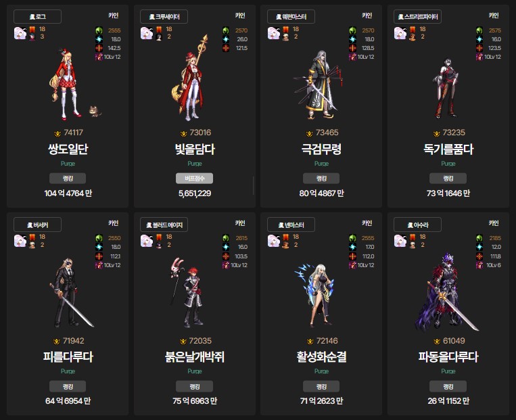Click the orange banner icon on 붉은날개박쥐 card

click(x=159, y=237)
